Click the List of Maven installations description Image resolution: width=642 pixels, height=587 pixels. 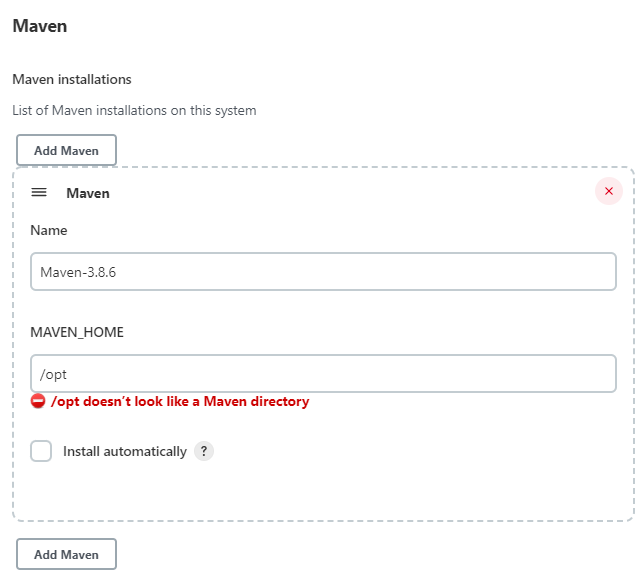click(x=134, y=111)
